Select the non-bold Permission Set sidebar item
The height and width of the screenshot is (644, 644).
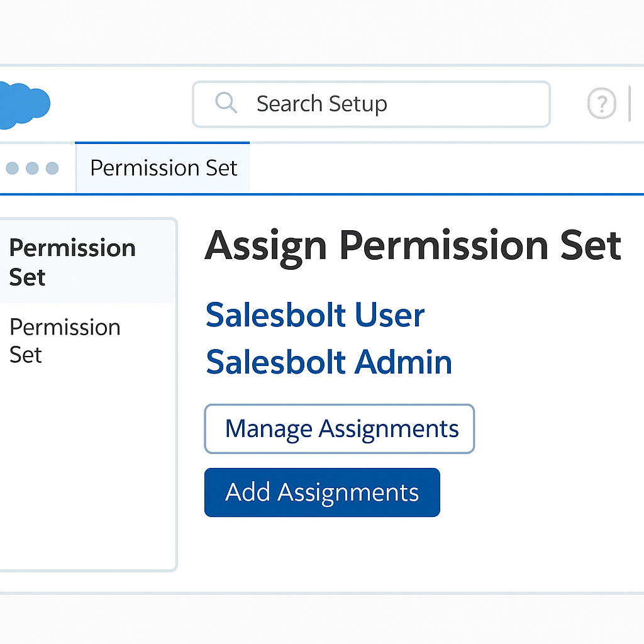65,340
